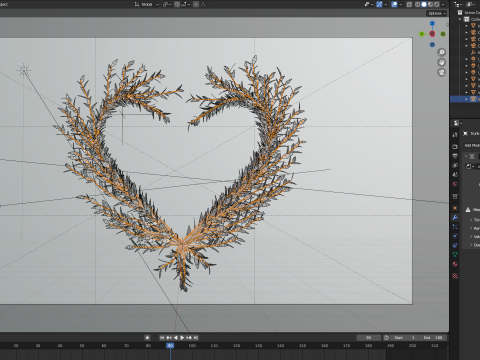
Task: Collapse the Collection entry in outliner
Action: coord(460,19)
